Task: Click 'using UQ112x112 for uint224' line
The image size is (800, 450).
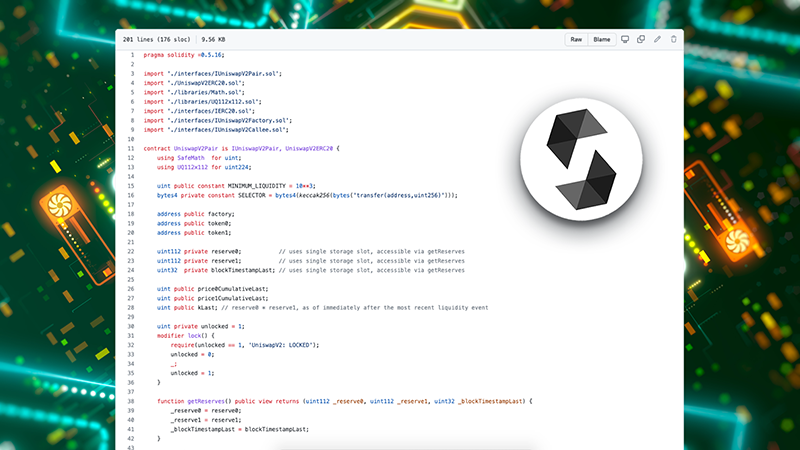Action: [x=204, y=167]
